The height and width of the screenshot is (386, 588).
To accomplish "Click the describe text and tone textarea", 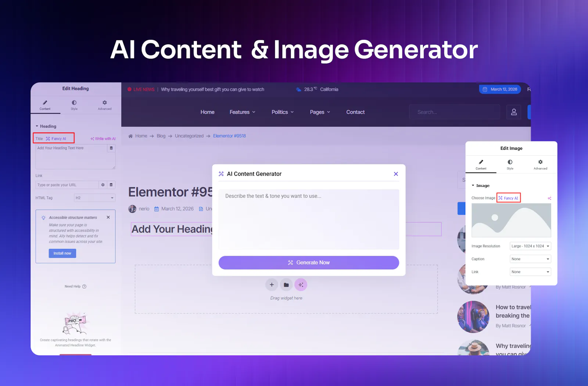I will (309, 219).
